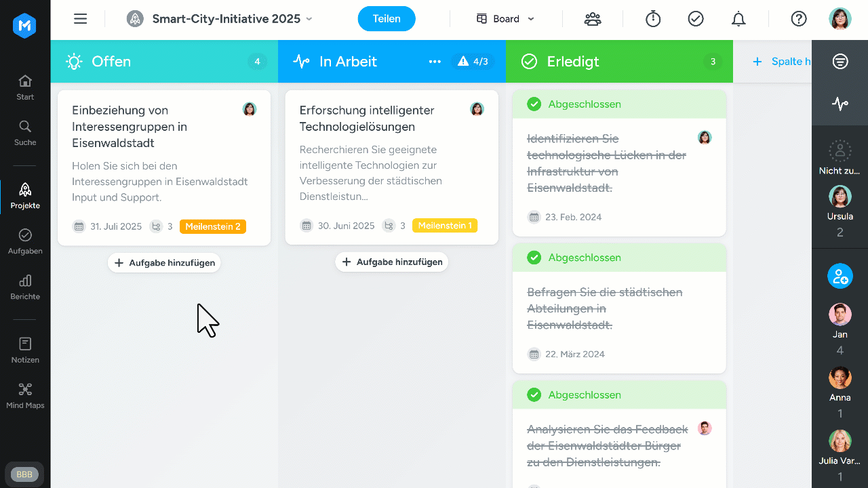Open In Arbeit column options menu
The image size is (868, 488).
(435, 62)
